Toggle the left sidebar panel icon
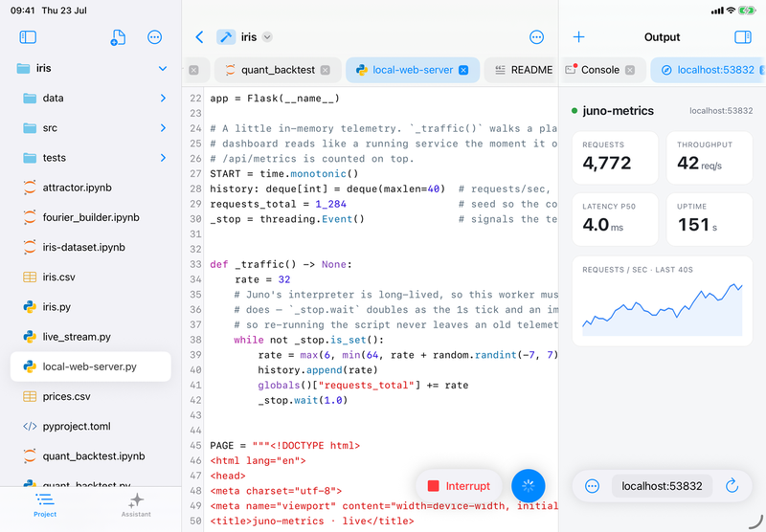The width and height of the screenshot is (766, 532). (x=28, y=37)
